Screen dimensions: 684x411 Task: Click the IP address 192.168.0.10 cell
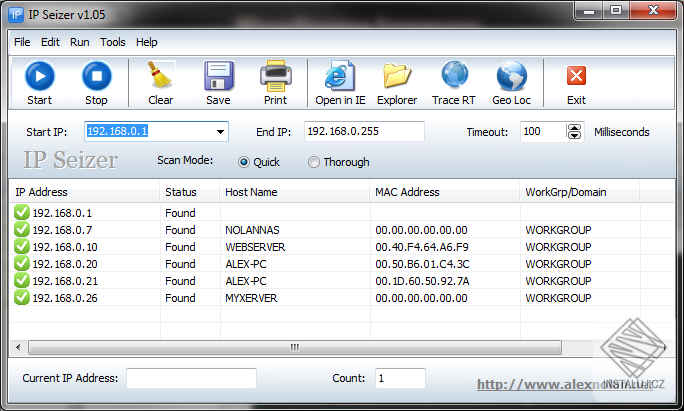click(65, 247)
